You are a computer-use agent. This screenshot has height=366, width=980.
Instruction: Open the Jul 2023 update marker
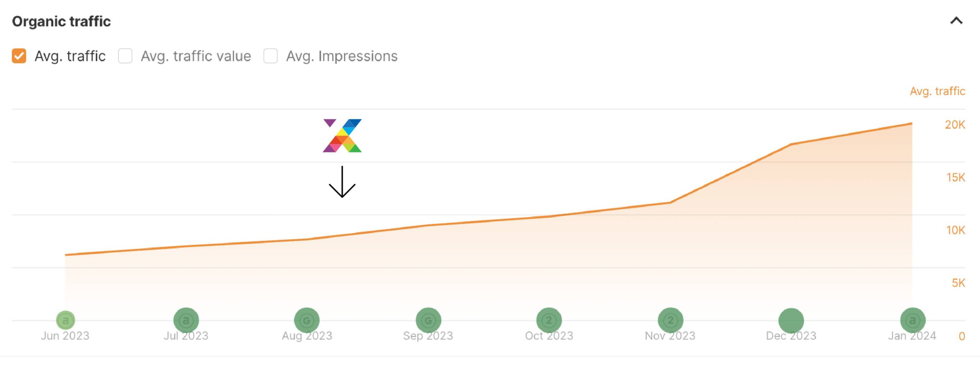click(186, 320)
